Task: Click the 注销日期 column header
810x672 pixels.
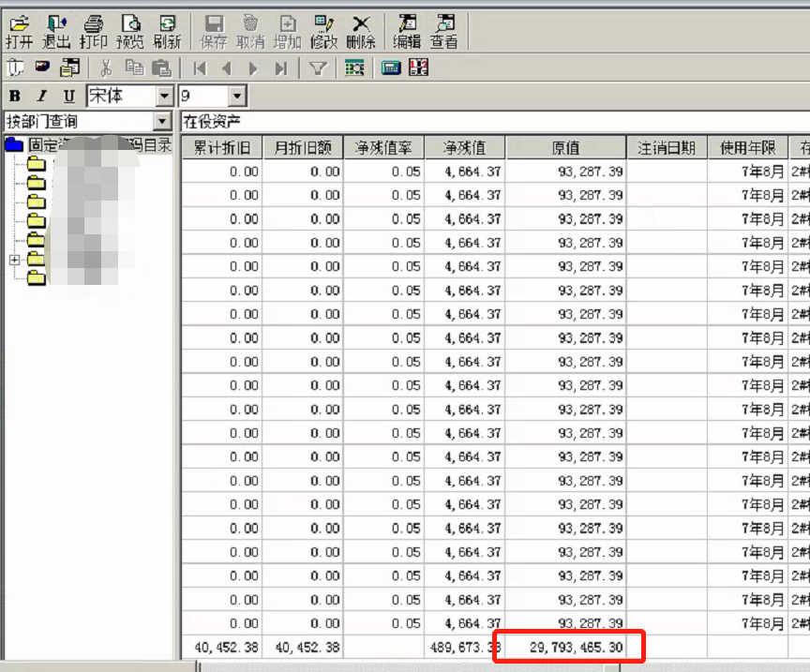Action: pyautogui.click(x=667, y=148)
